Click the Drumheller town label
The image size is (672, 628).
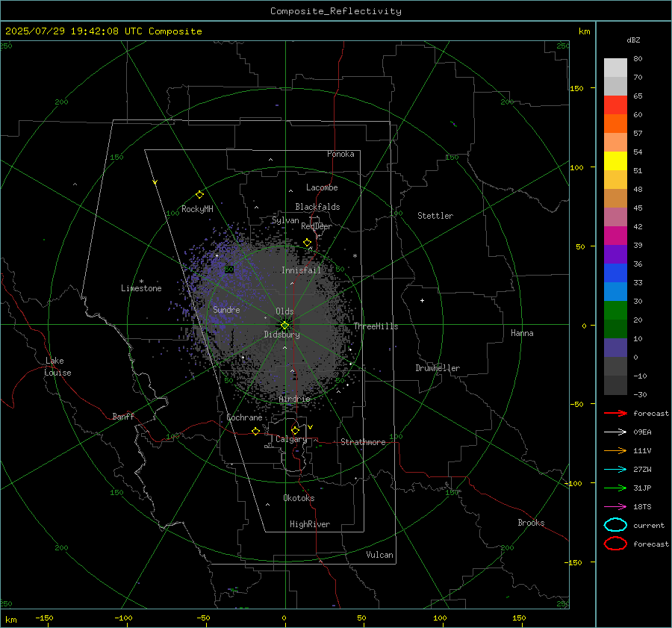(438, 368)
